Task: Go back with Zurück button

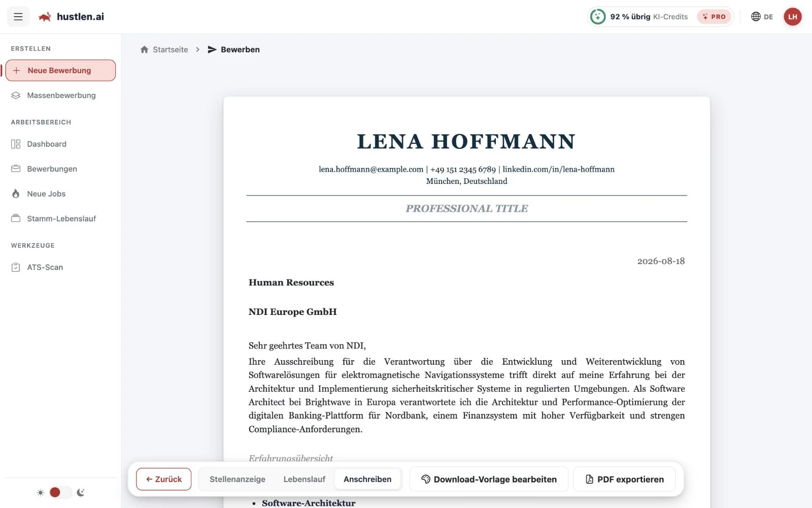Action: [x=163, y=479]
